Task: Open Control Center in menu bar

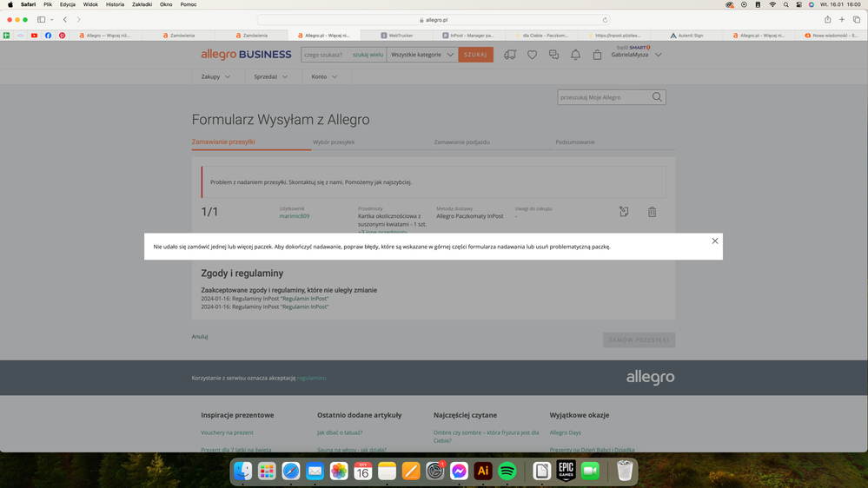Action: point(798,4)
